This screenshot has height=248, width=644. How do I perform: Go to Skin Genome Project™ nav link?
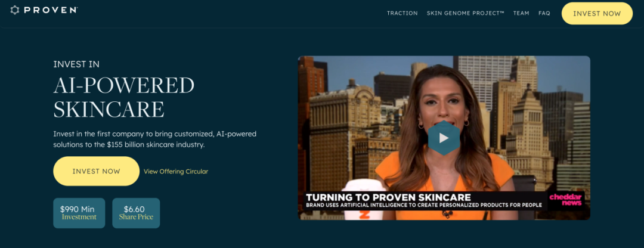[465, 13]
